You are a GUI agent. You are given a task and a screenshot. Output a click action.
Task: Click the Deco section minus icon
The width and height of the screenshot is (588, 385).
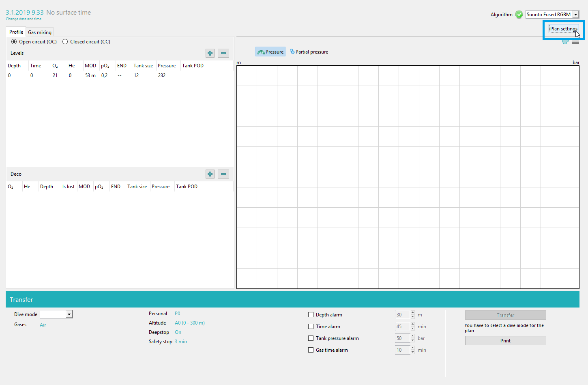click(223, 174)
